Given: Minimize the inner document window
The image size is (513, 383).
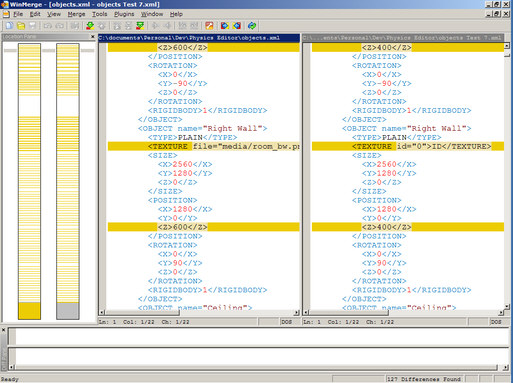Looking at the screenshot, I should click(x=489, y=14).
